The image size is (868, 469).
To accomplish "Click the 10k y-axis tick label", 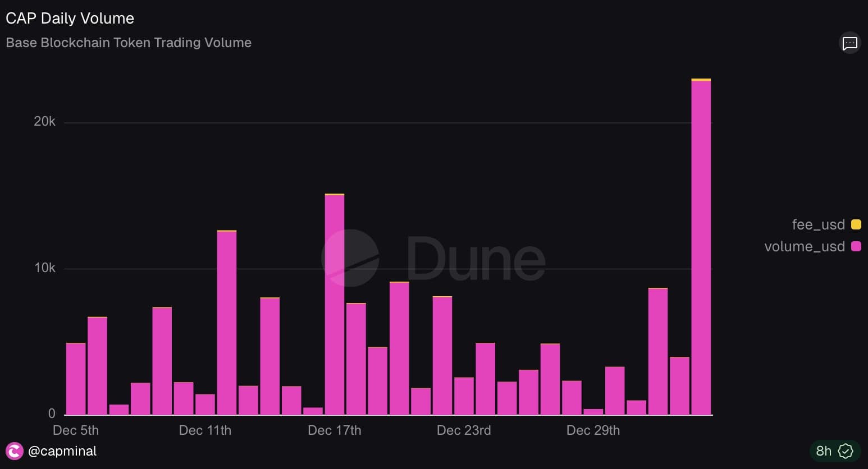I will 45,268.
